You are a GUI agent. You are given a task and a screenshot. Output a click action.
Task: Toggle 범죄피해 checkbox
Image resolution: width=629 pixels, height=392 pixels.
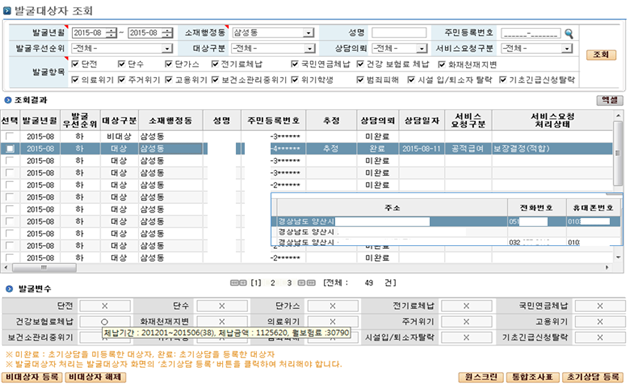click(x=360, y=80)
